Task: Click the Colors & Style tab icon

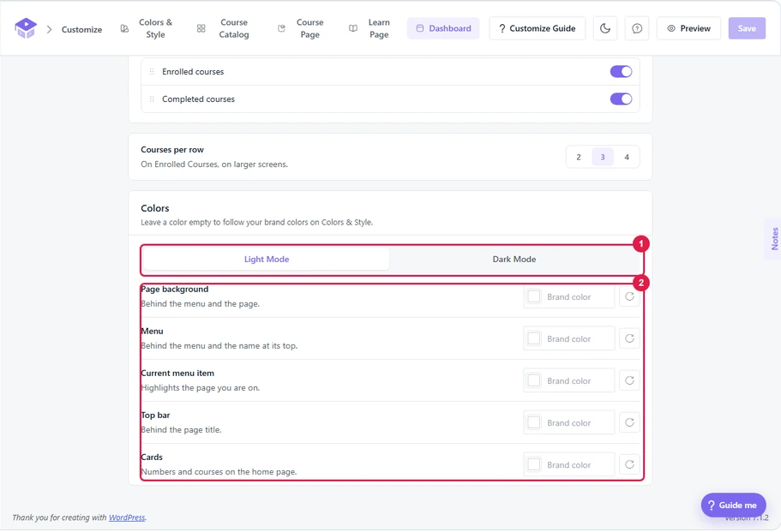Action: (x=124, y=29)
